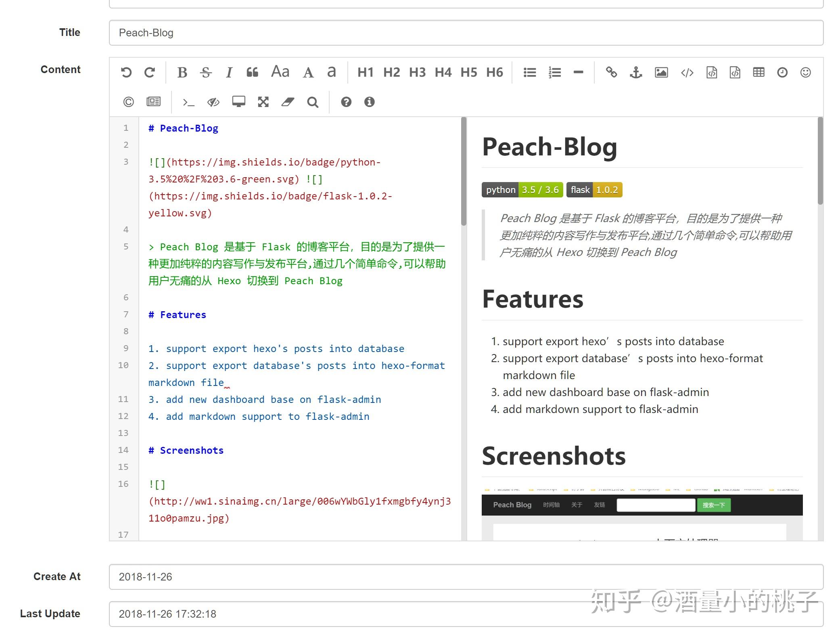840x635 pixels.
Task: Edit the Title field containing Peach-Blog
Action: pyautogui.click(x=282, y=33)
